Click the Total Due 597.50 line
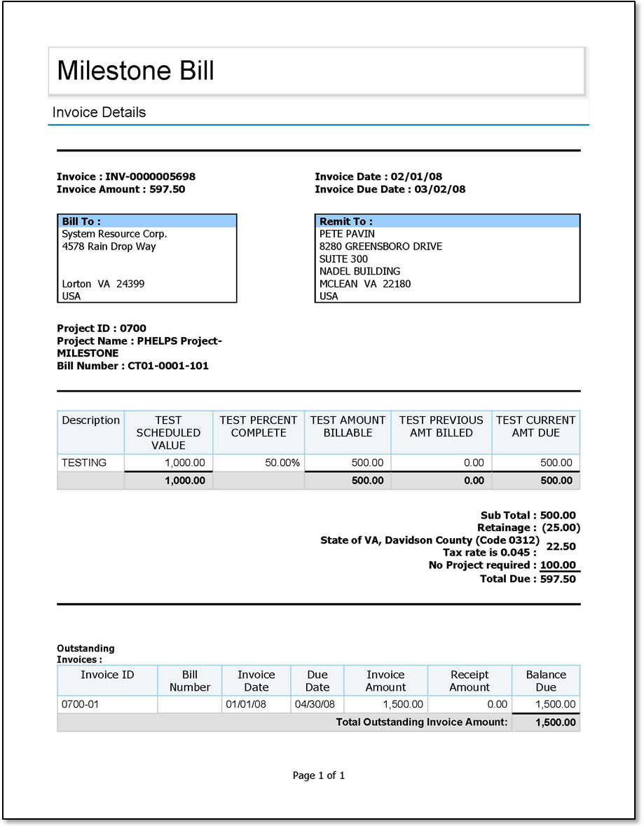644x826 pixels. click(528, 579)
